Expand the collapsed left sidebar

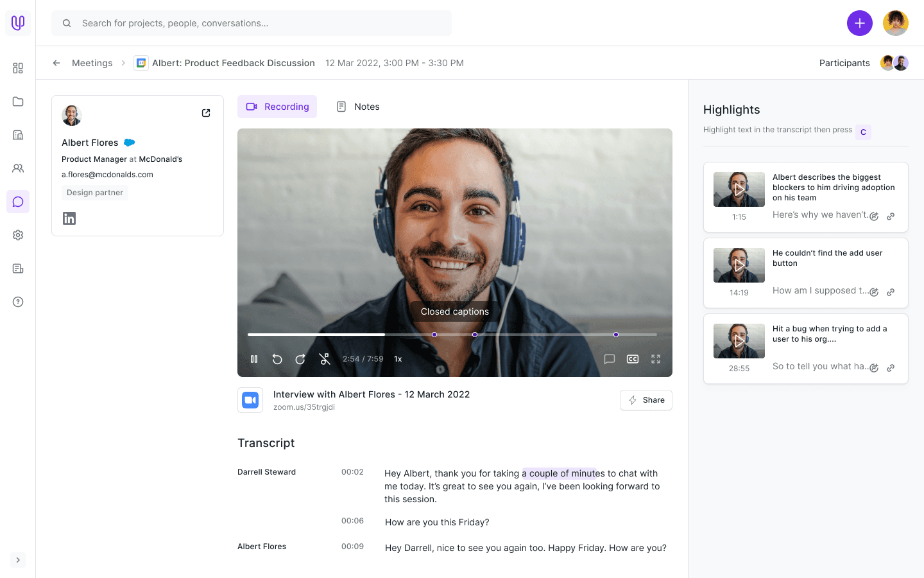pos(18,560)
